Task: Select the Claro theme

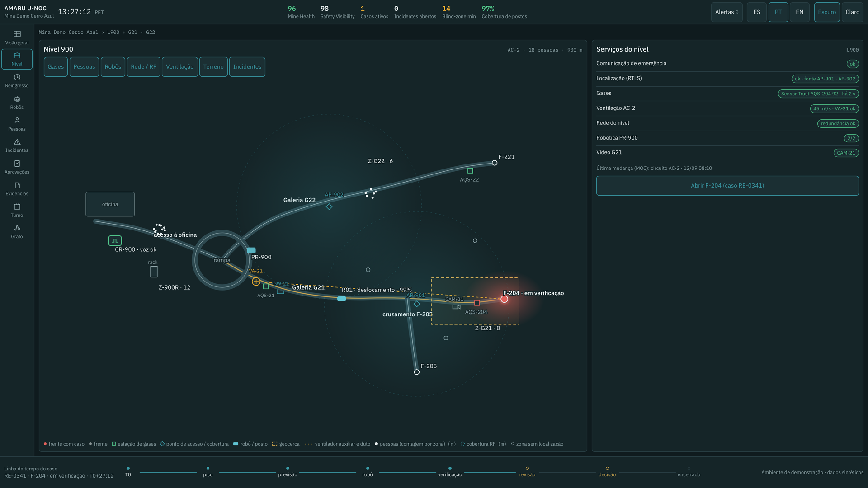Action: coord(853,12)
